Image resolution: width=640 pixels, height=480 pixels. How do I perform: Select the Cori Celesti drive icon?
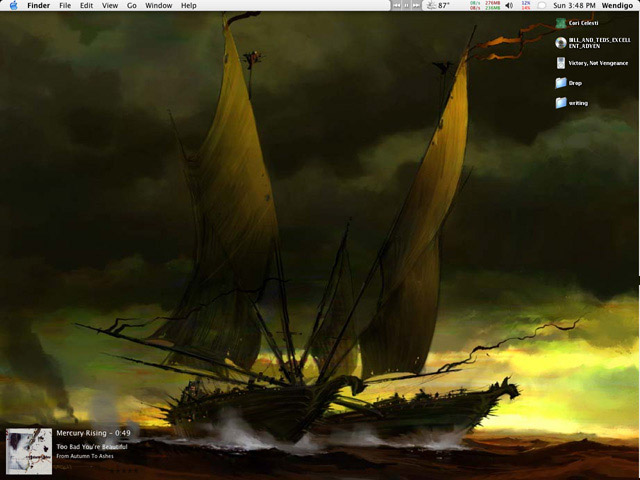(561, 23)
